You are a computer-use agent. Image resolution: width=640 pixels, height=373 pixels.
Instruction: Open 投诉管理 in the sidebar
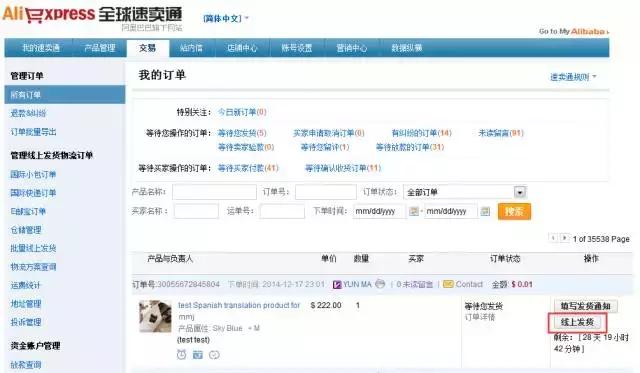click(x=26, y=322)
